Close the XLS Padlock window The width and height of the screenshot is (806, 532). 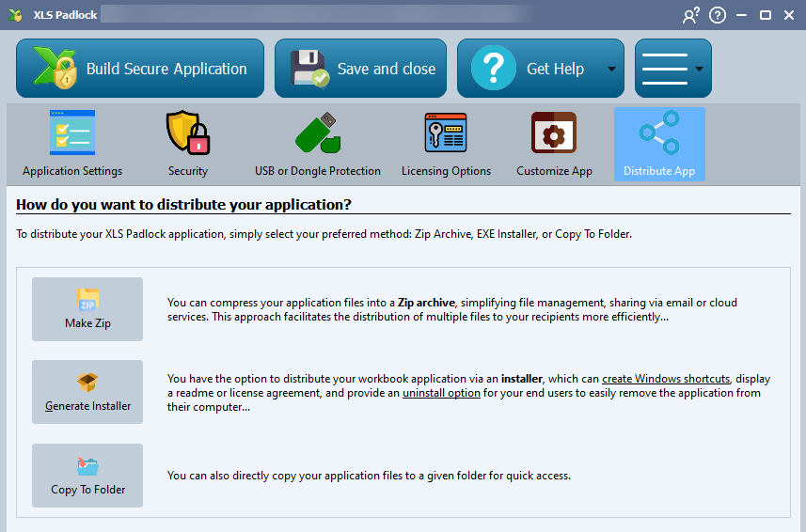pyautogui.click(x=789, y=15)
